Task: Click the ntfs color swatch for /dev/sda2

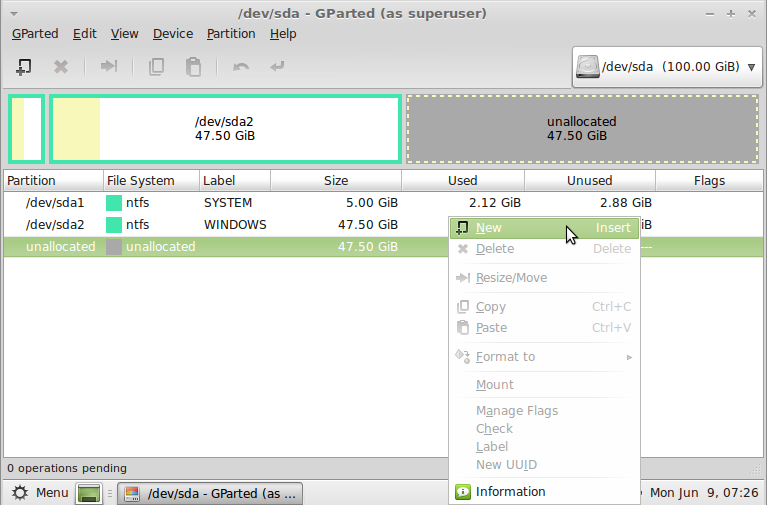Action: (114, 225)
